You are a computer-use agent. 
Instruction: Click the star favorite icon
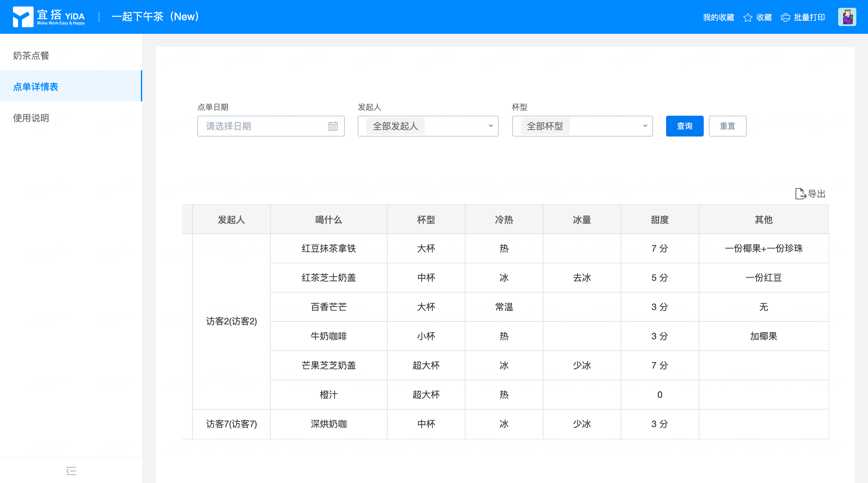tap(747, 18)
